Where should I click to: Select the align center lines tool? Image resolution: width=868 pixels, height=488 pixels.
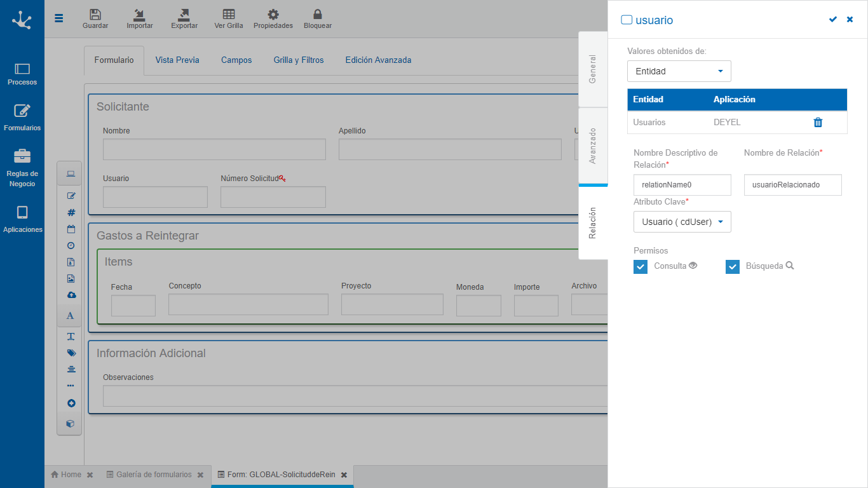(x=71, y=369)
